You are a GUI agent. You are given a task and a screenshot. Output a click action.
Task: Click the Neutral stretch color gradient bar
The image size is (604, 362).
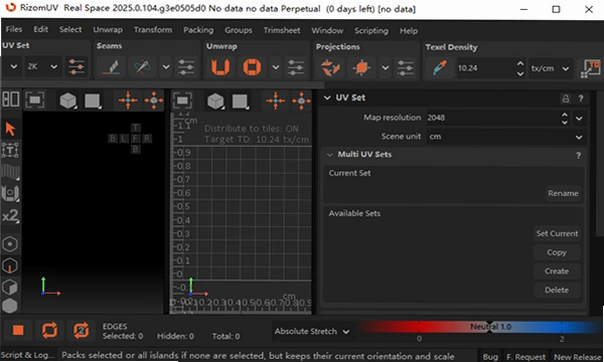(x=479, y=327)
